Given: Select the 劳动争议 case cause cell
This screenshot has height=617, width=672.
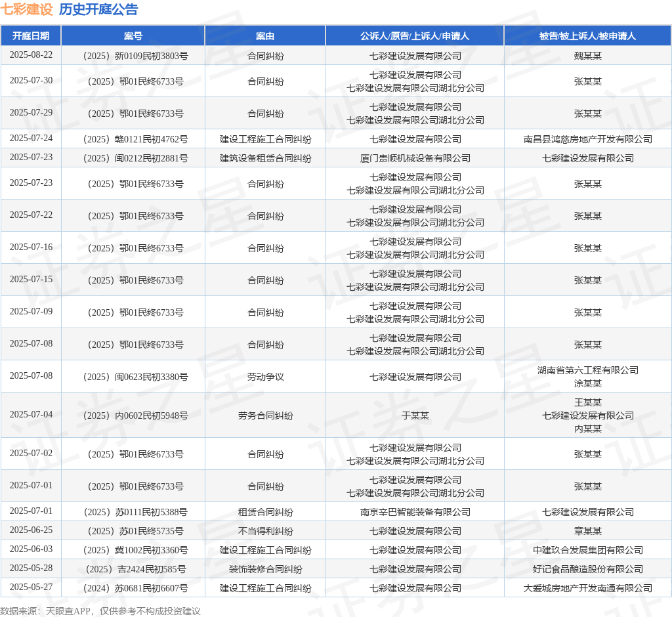Looking at the screenshot, I should [x=265, y=377].
